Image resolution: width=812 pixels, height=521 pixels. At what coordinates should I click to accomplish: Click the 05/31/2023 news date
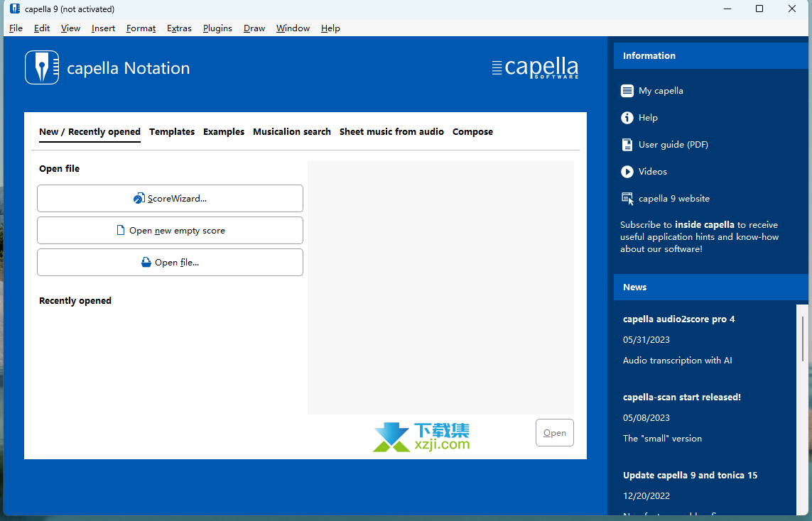coord(646,340)
